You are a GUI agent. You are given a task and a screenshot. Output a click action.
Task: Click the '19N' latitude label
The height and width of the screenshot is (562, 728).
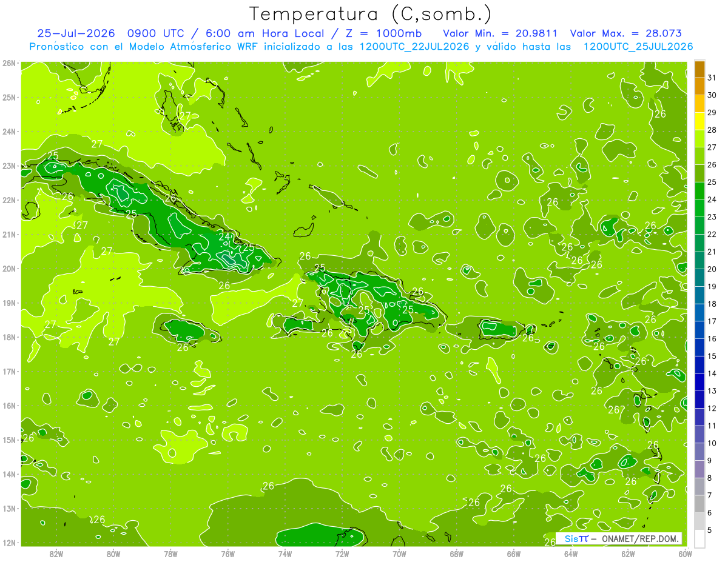coord(8,303)
